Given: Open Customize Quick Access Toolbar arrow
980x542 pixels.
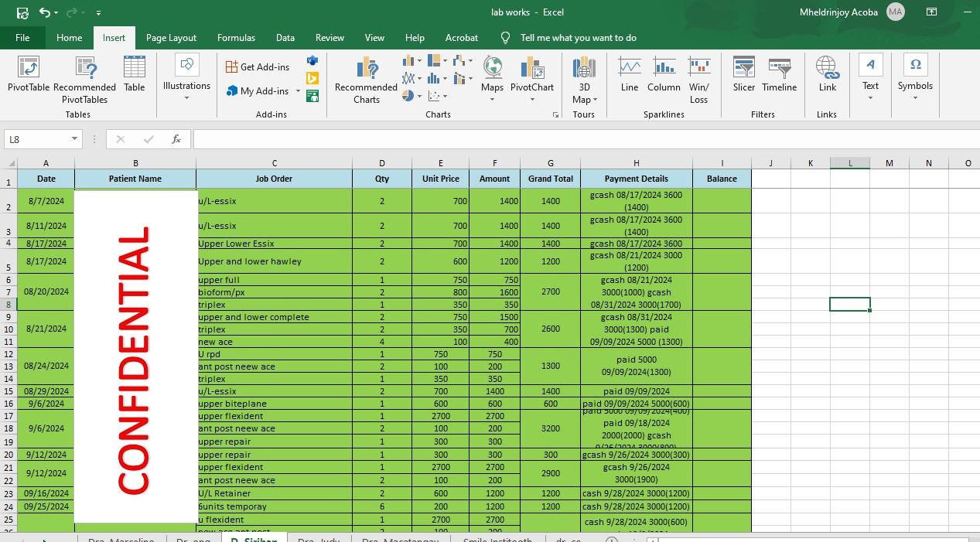Looking at the screenshot, I should click(x=98, y=13).
